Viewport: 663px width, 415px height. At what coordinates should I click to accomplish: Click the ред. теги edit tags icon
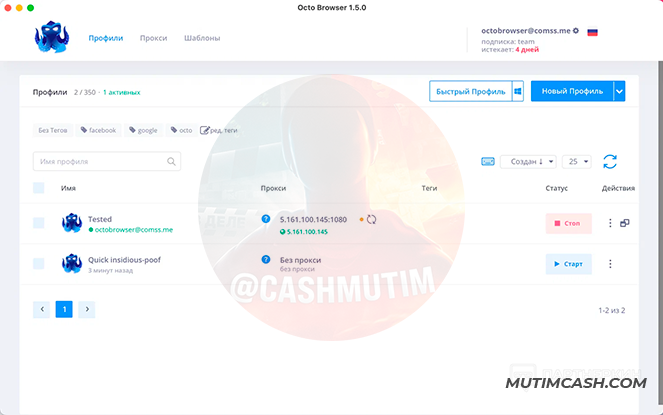[204, 130]
